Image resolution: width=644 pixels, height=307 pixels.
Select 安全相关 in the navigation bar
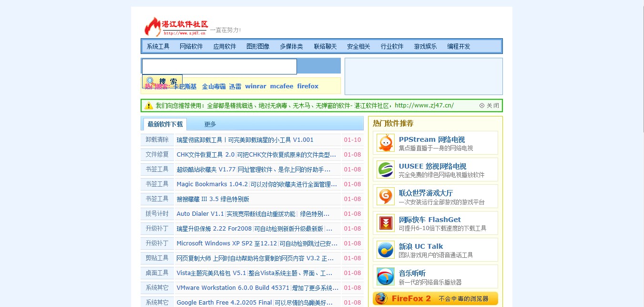point(358,46)
